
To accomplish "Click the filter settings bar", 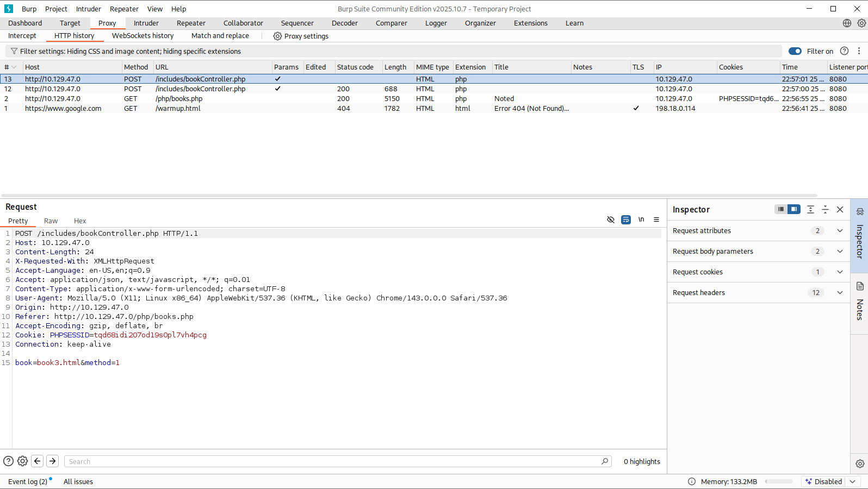I will (394, 51).
